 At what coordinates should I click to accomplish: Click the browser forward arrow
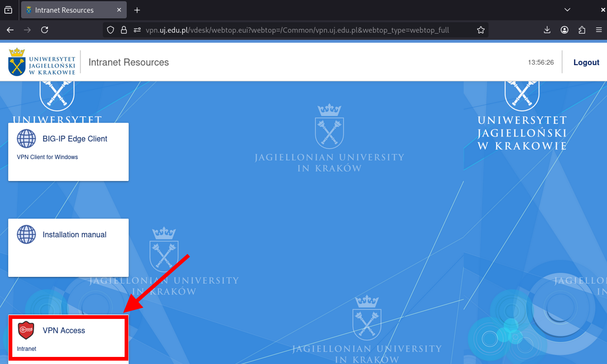(27, 30)
